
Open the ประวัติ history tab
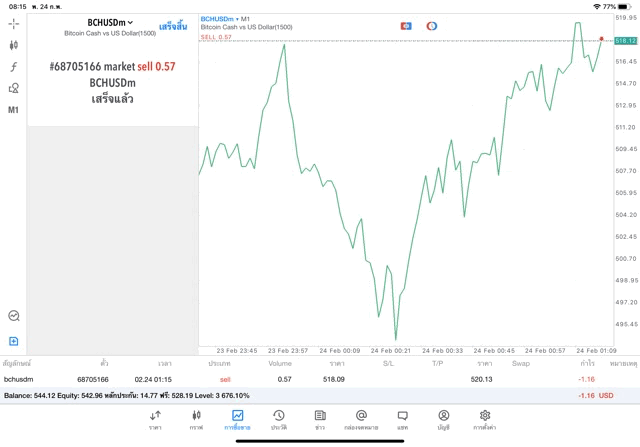[x=278, y=420]
